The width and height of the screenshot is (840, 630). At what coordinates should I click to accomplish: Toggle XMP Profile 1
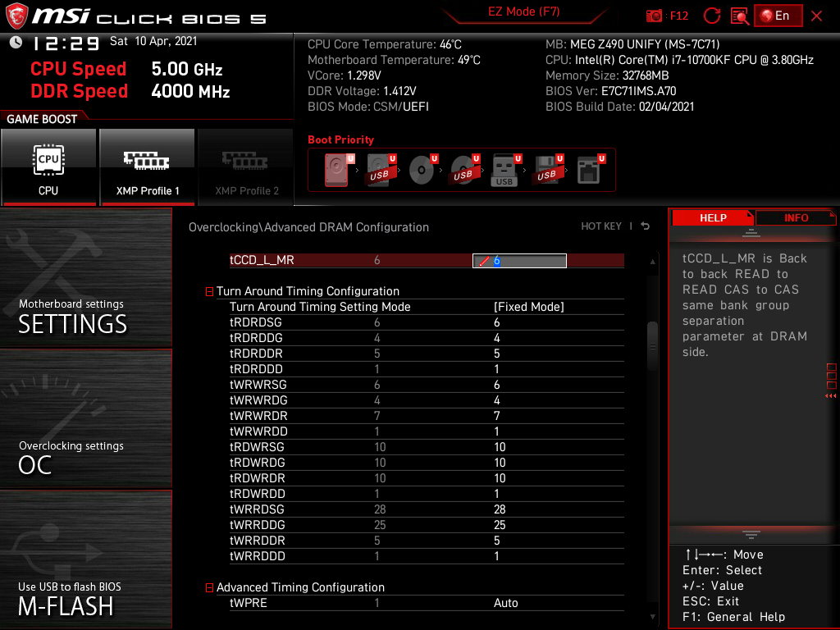[x=148, y=167]
